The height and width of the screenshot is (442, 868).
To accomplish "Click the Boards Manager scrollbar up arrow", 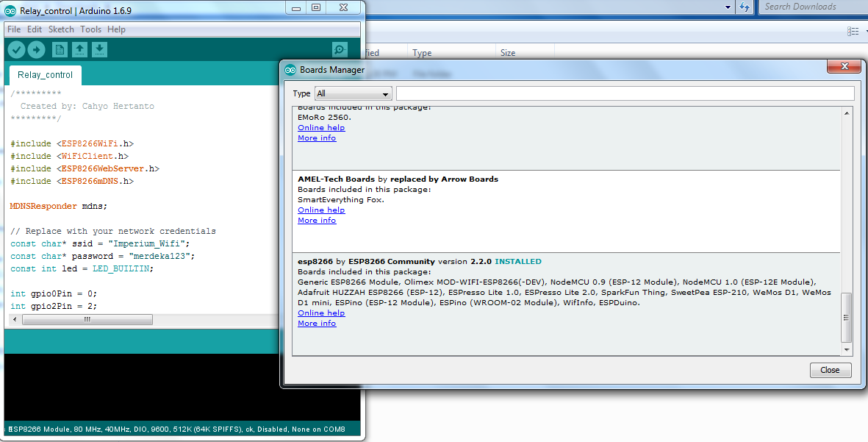I will click(x=847, y=113).
